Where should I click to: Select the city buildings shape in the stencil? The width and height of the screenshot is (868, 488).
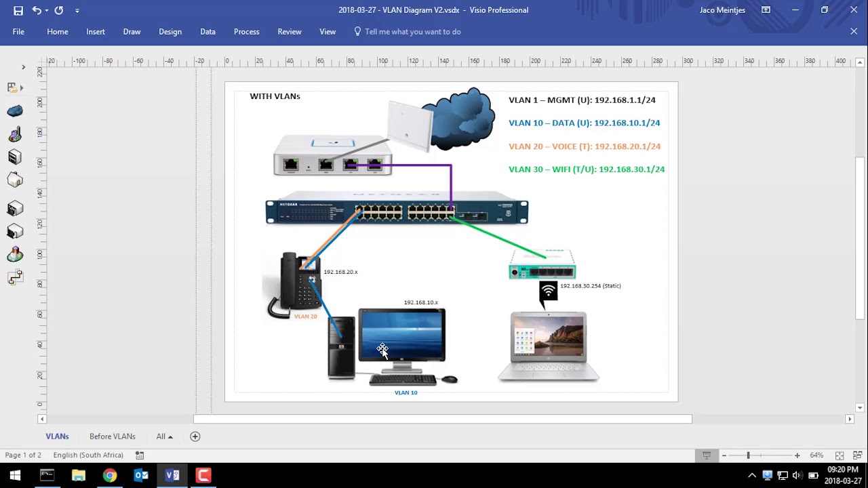click(15, 134)
